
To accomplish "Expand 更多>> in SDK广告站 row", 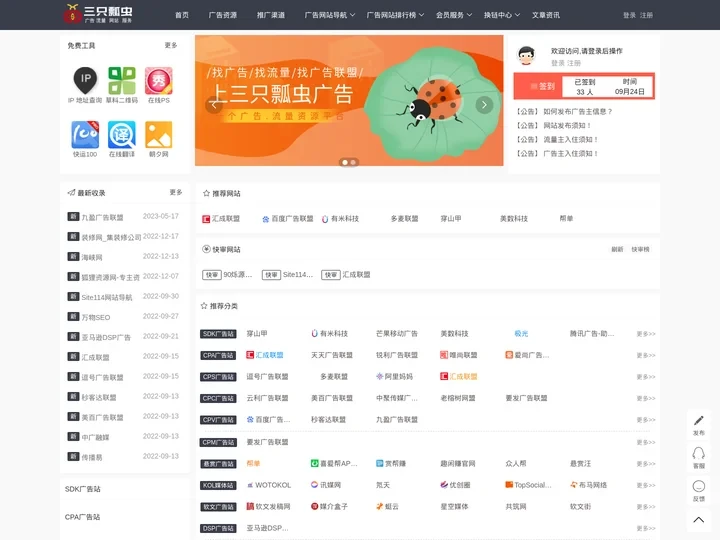I will point(646,334).
